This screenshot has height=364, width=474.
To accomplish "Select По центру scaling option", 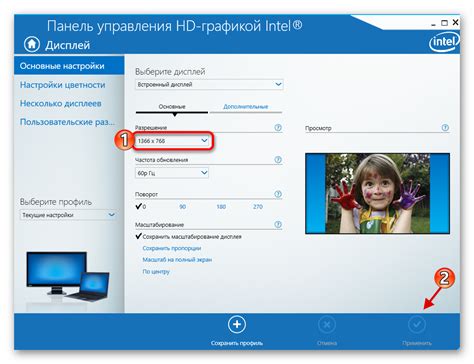I will (x=156, y=272).
